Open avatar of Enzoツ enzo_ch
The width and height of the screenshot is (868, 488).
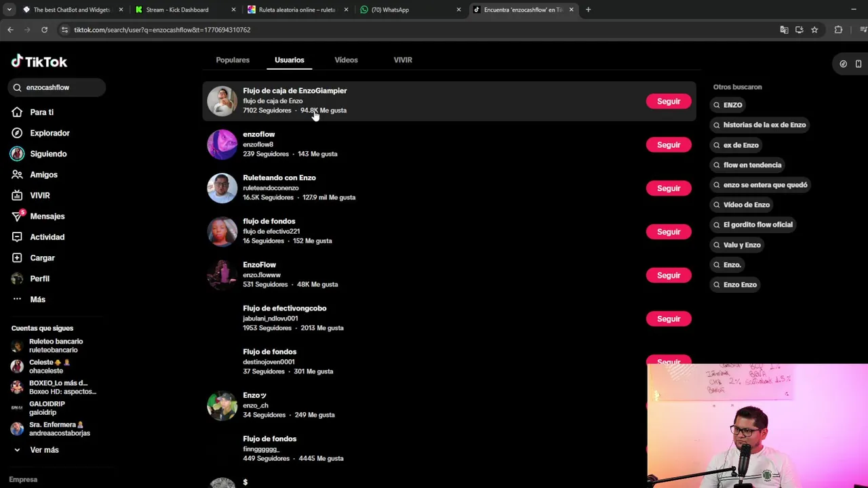222,405
